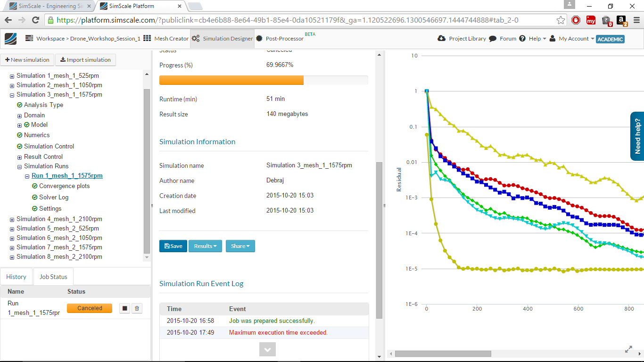644x362 pixels.
Task: Click the Chrome user profile icon
Action: click(x=570, y=4)
